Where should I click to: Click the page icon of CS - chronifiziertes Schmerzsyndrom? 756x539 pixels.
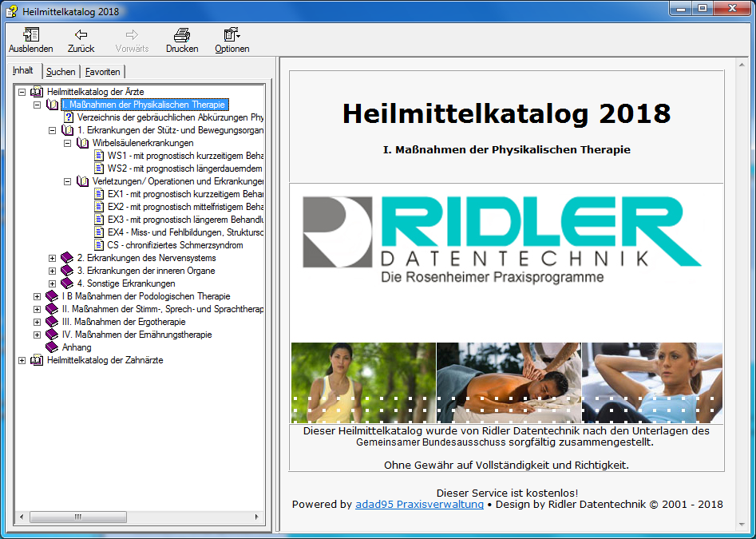99,245
